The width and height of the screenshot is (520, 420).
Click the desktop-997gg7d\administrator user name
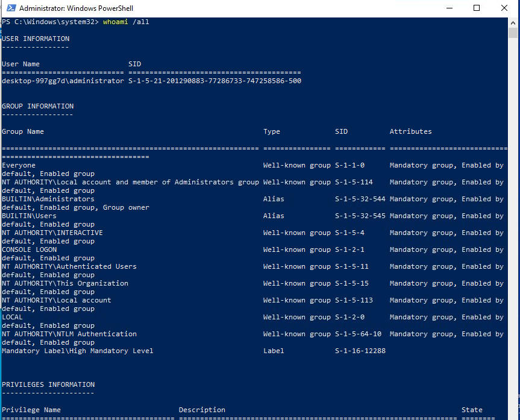tap(63, 81)
